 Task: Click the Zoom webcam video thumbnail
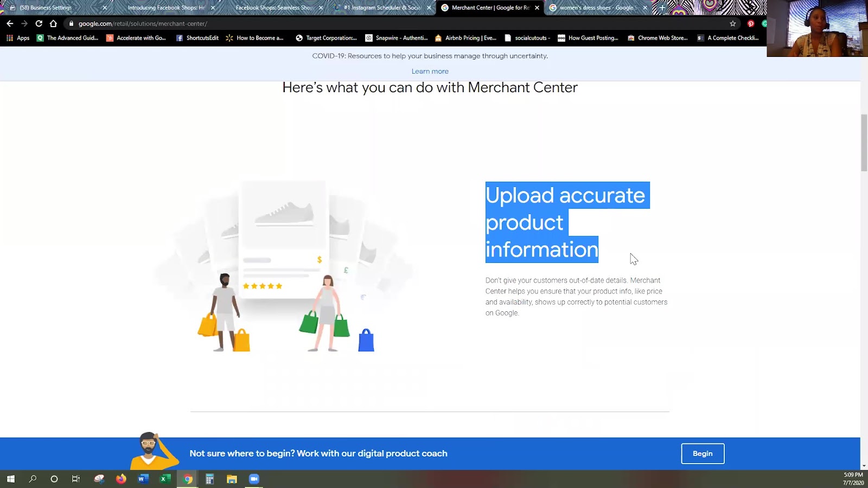point(817,28)
